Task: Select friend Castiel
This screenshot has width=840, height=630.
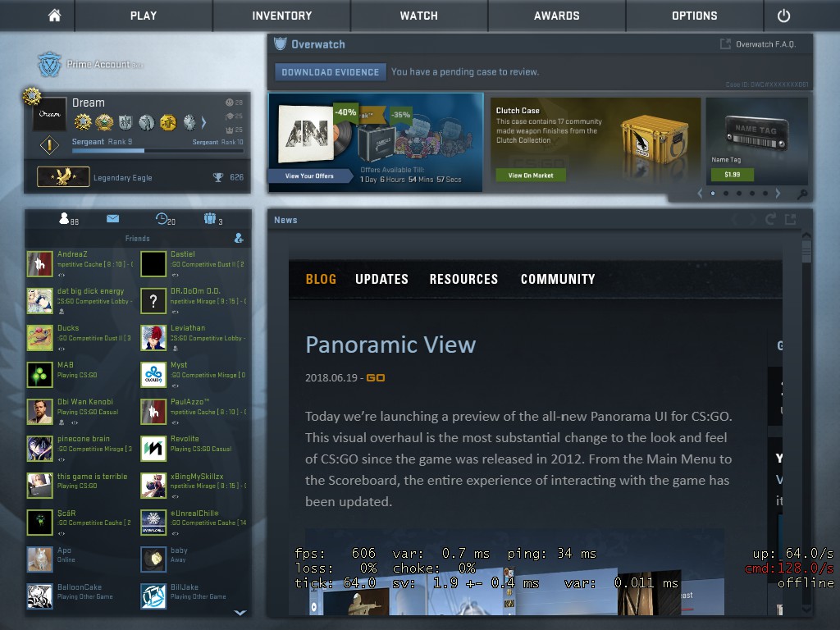Action: click(194, 263)
